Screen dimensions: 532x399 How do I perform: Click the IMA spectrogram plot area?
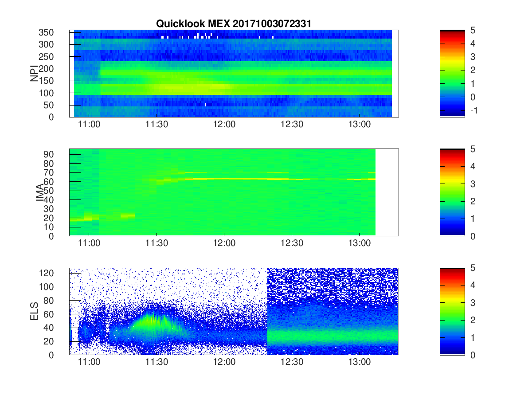coord(234,192)
